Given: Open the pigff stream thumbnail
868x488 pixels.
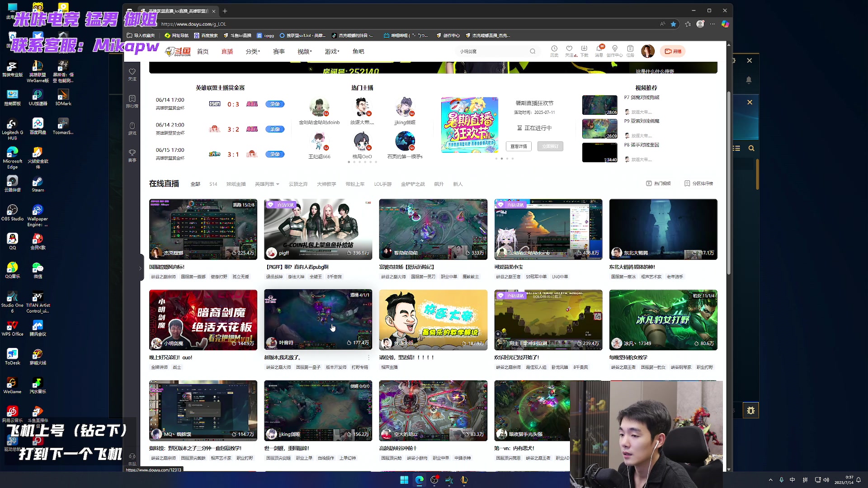Looking at the screenshot, I should pos(318,230).
